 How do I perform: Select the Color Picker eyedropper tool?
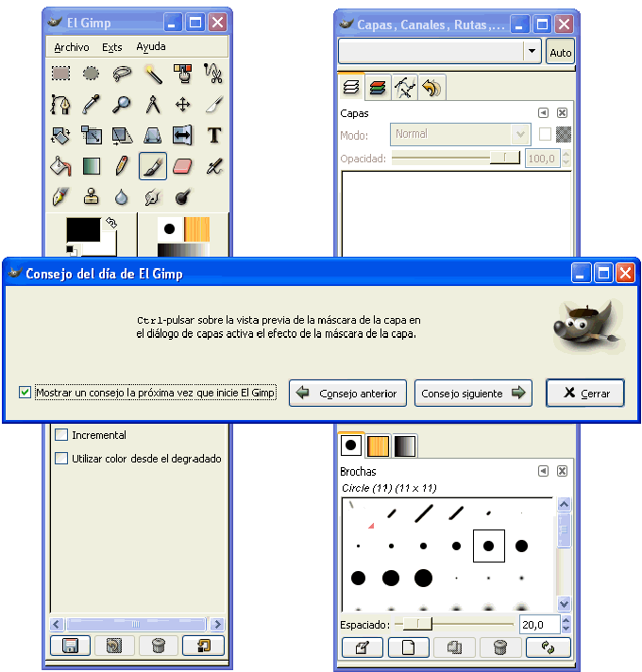pyautogui.click(x=91, y=105)
